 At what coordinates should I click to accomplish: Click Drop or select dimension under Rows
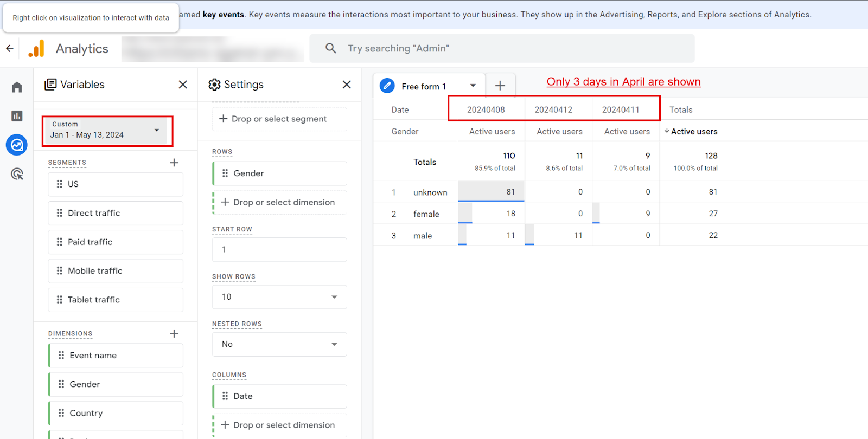coord(280,202)
